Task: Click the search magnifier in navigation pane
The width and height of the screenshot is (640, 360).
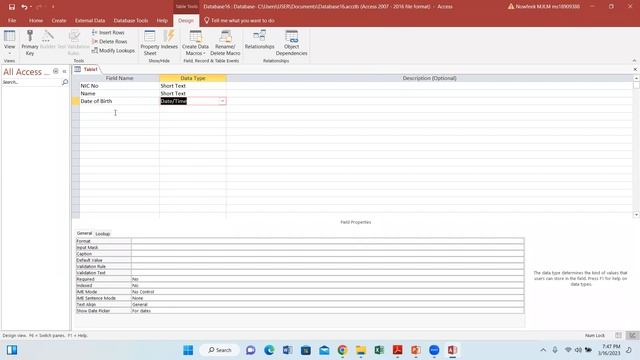Action: tap(65, 82)
